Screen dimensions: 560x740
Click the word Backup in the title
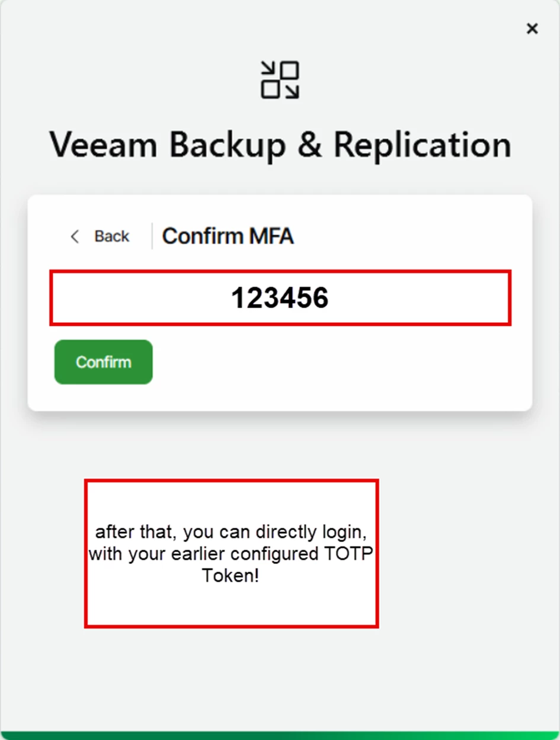point(228,145)
